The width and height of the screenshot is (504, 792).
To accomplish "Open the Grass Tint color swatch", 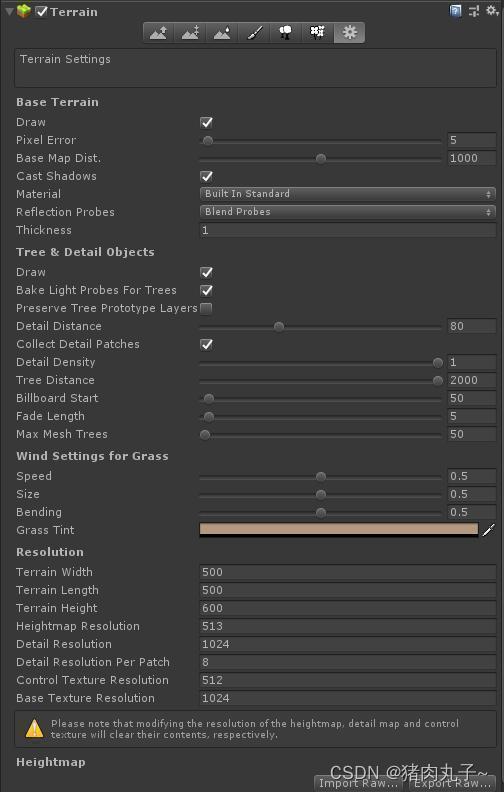I will 339,530.
